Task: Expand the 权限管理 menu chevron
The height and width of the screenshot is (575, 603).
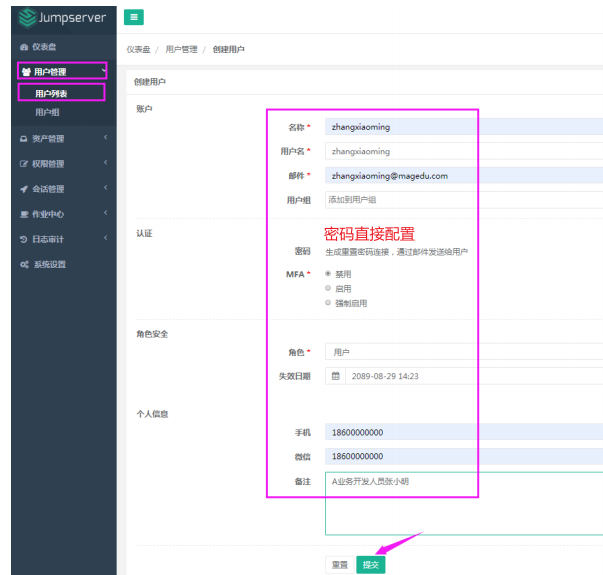Action: pyautogui.click(x=105, y=162)
